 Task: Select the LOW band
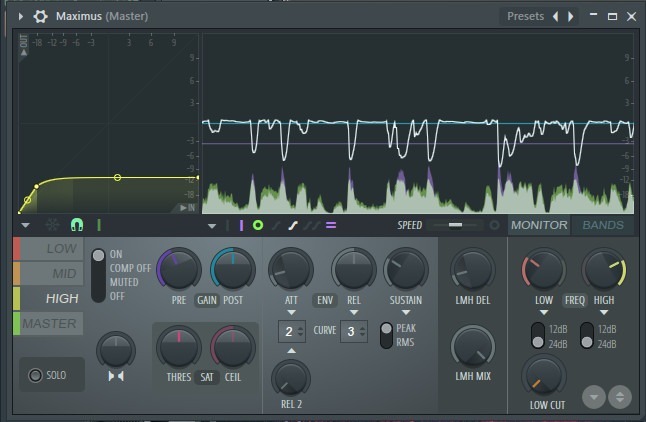tap(49, 249)
